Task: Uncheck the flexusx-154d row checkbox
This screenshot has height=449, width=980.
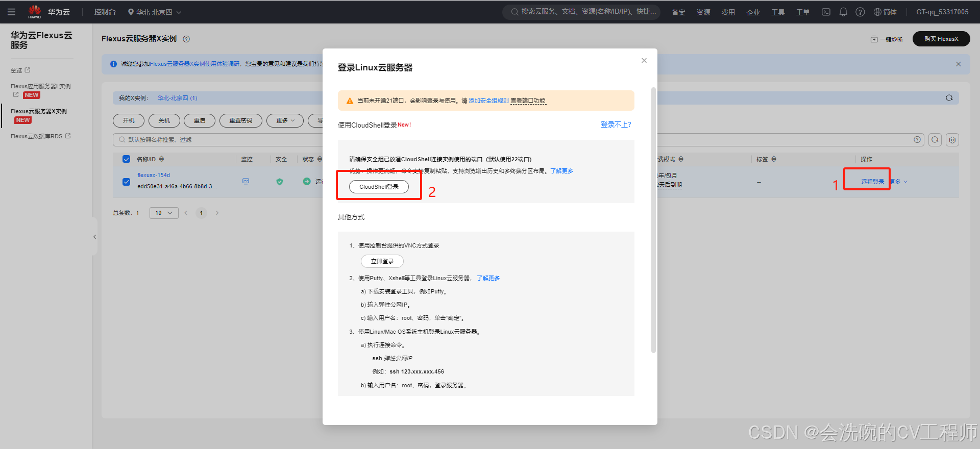Action: point(127,182)
